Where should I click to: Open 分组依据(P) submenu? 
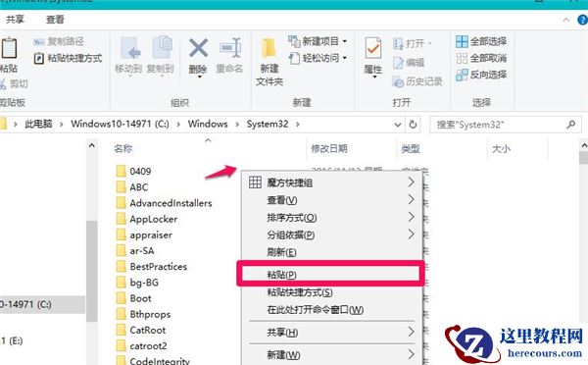point(331,235)
